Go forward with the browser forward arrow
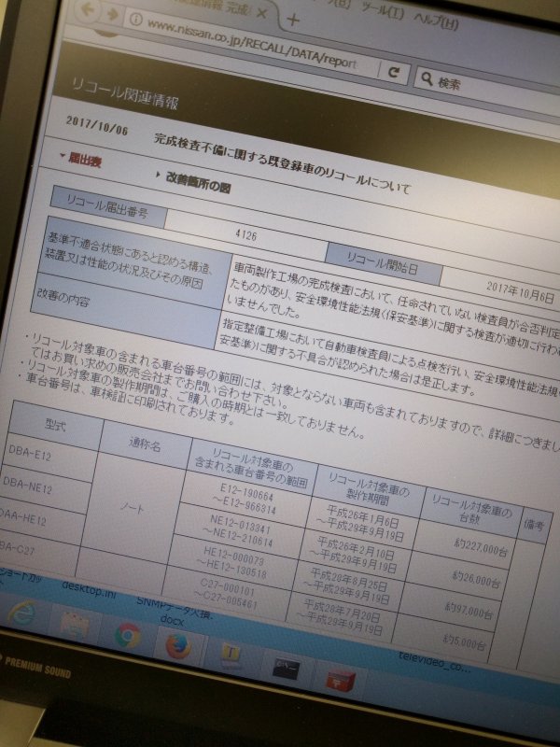Image resolution: width=560 pixels, height=747 pixels. click(111, 14)
